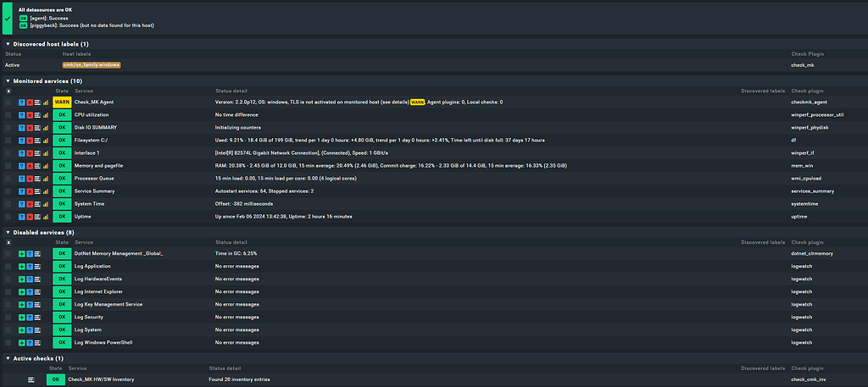
Task: Click green plus to enable Log Application
Action: pos(22,266)
